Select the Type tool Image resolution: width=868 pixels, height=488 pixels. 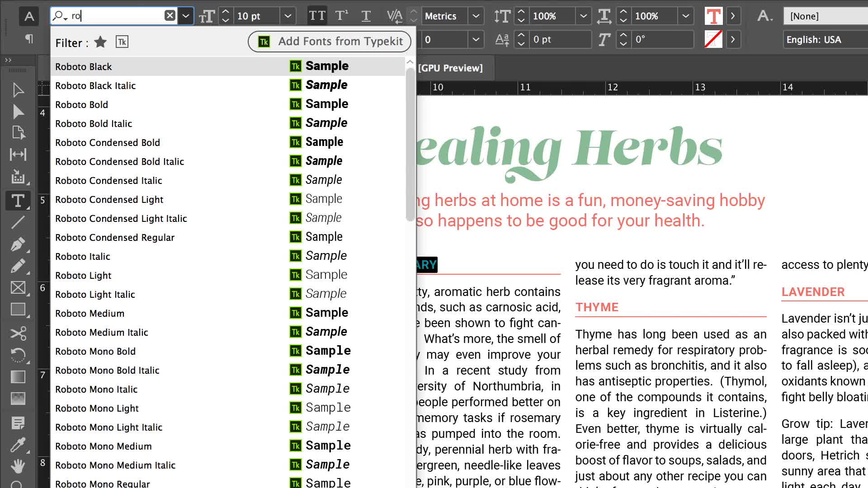(x=18, y=200)
